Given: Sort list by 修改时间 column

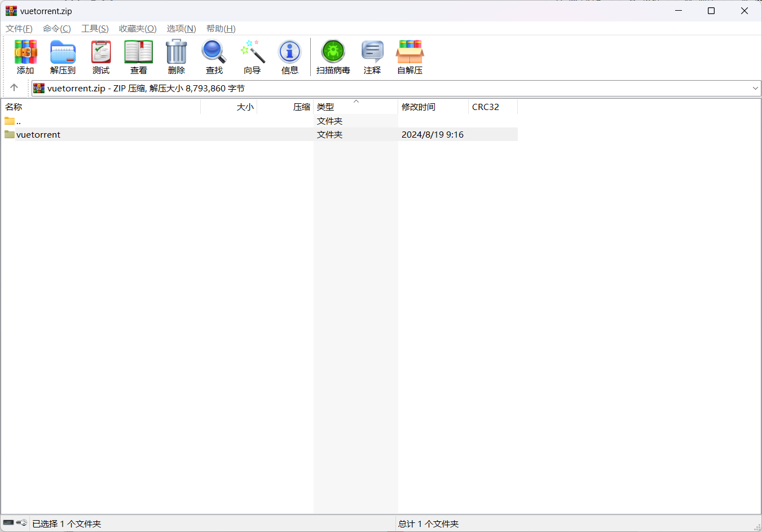Looking at the screenshot, I should coord(419,107).
